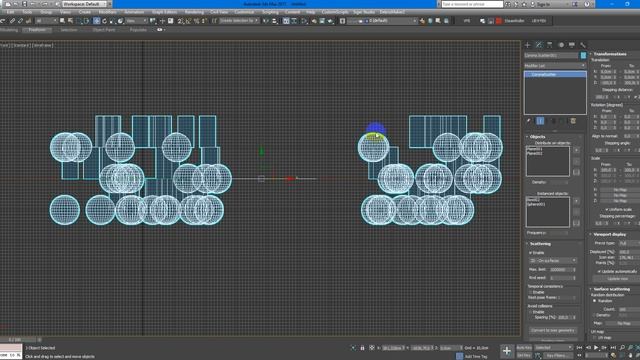Click the Align tool icon

(274, 21)
